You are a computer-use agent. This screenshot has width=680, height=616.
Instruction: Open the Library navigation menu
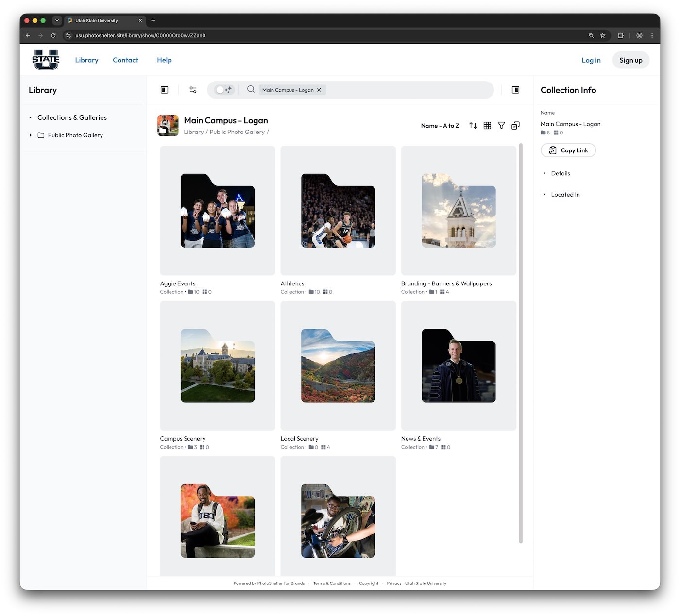coord(86,60)
